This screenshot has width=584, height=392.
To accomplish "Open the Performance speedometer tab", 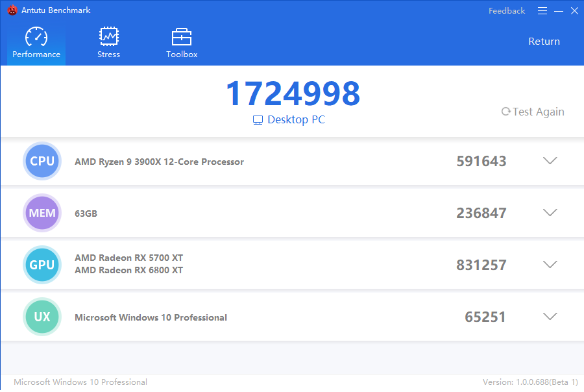I will click(36, 43).
